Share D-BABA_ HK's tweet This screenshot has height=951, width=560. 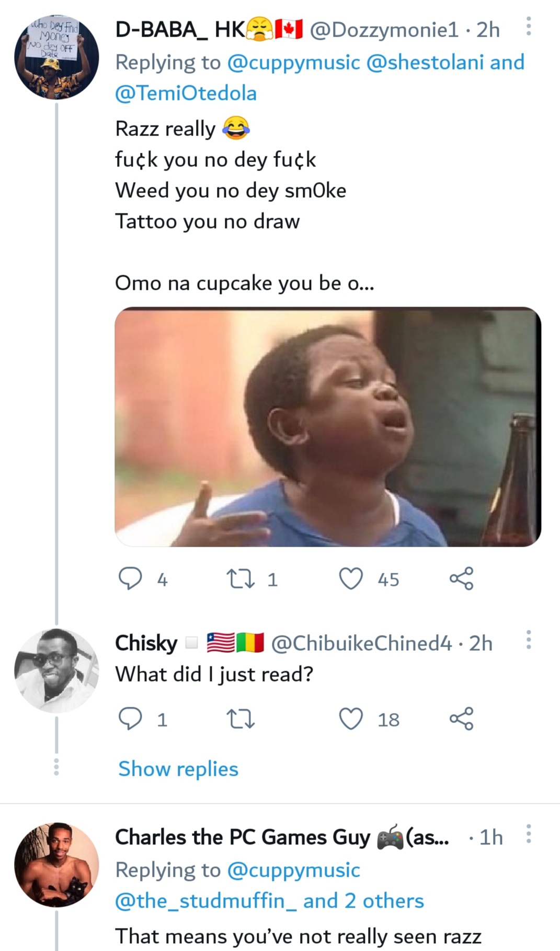point(461,579)
